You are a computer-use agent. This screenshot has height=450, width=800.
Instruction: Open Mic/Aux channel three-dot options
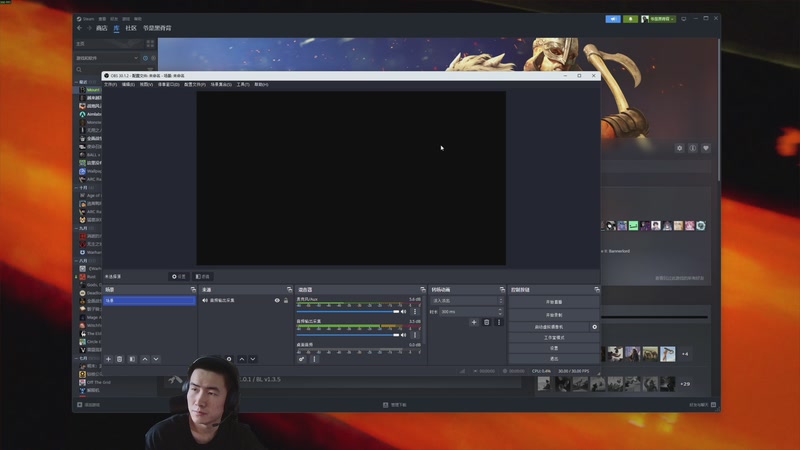pos(415,311)
